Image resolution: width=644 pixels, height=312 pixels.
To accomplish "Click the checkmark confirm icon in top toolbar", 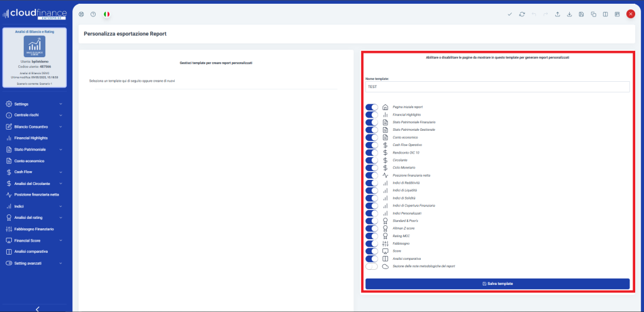I will point(509,14).
